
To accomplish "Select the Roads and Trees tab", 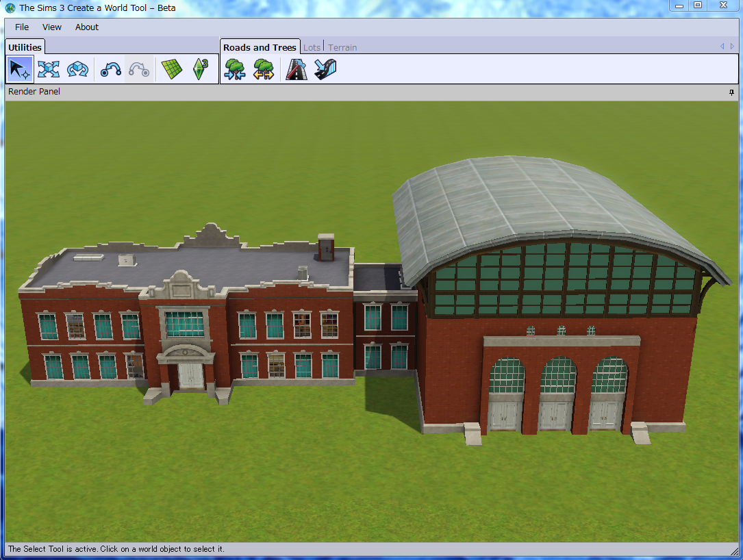I will pyautogui.click(x=260, y=47).
